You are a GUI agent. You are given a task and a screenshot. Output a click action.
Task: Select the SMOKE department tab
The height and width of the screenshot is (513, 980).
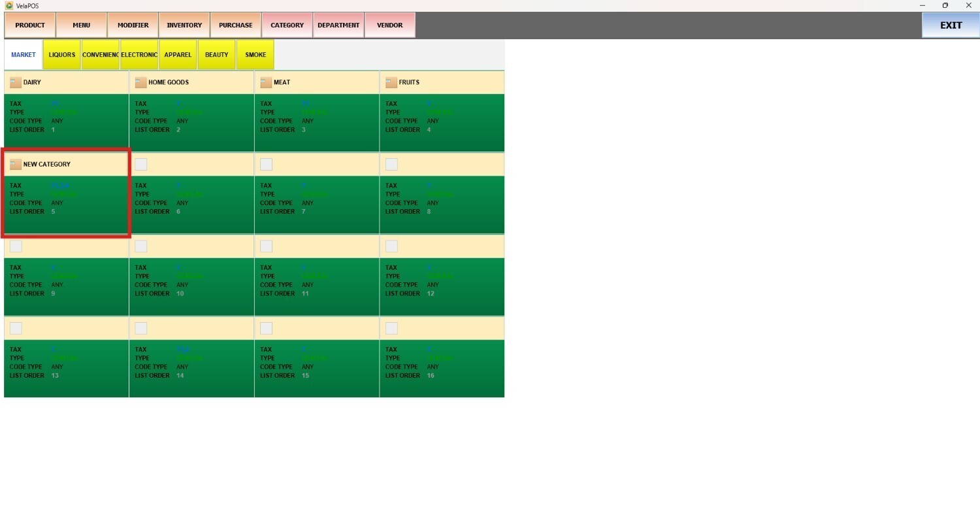(255, 55)
